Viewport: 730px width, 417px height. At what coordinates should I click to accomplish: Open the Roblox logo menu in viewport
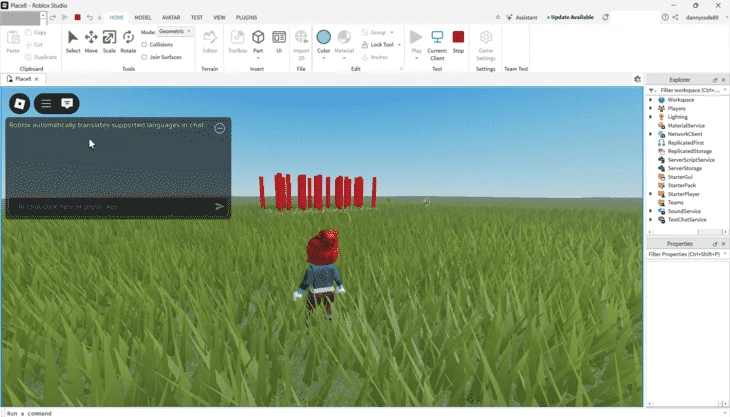[x=20, y=103]
